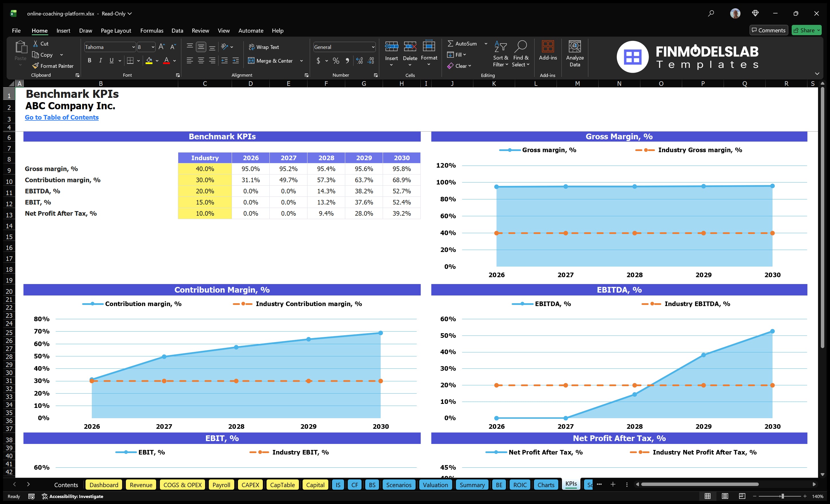Expand the Read-Only dropdown in title bar

(131, 14)
